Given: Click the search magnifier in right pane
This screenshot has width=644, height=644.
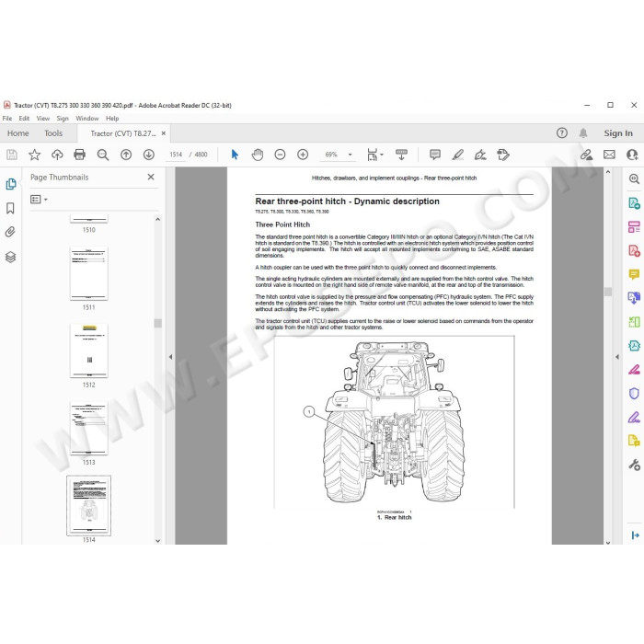Looking at the screenshot, I should [634, 178].
